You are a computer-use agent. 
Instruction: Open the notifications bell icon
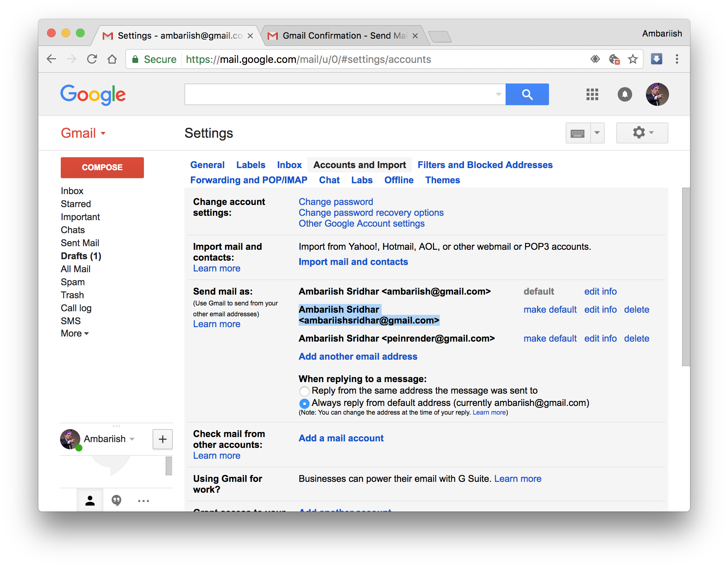[x=625, y=94]
